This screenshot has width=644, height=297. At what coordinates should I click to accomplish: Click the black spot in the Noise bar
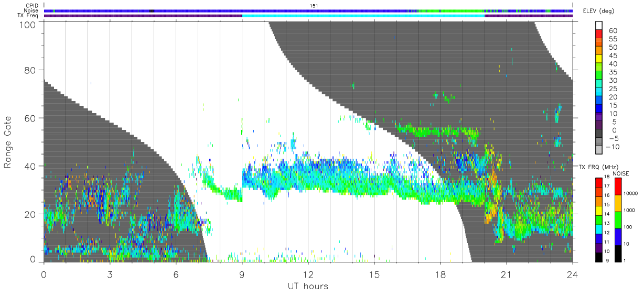pos(152,10)
